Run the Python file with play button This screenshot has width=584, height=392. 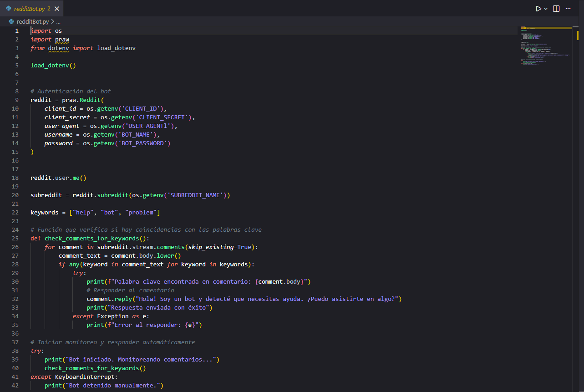click(x=538, y=9)
